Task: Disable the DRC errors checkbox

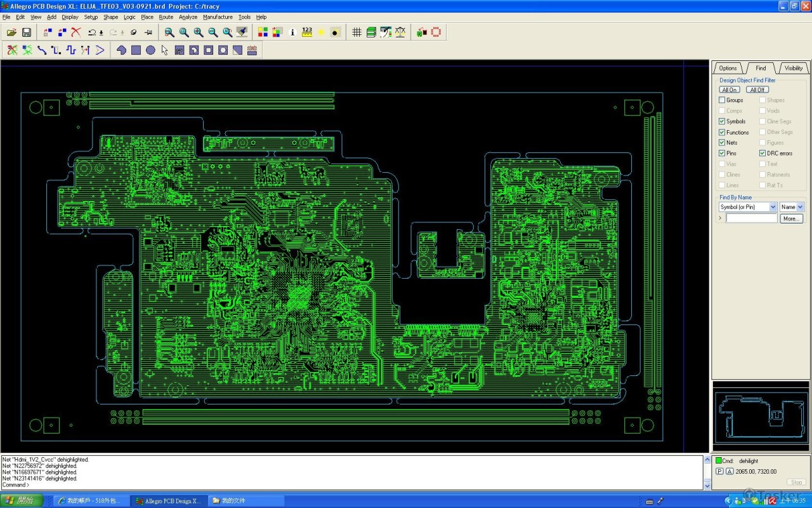Action: point(763,153)
